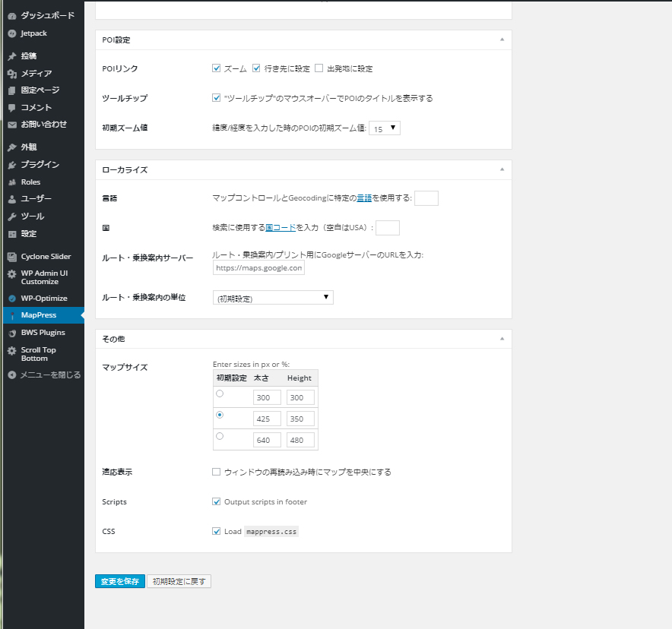Image resolution: width=672 pixels, height=629 pixels.
Task: Click the wrench icon for ツール
Action: (x=11, y=217)
